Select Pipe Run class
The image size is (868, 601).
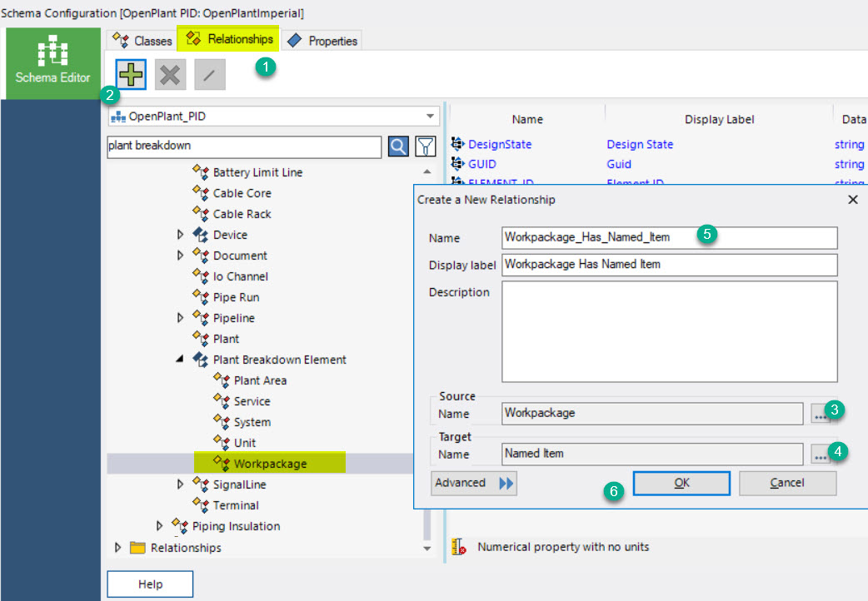(x=236, y=297)
